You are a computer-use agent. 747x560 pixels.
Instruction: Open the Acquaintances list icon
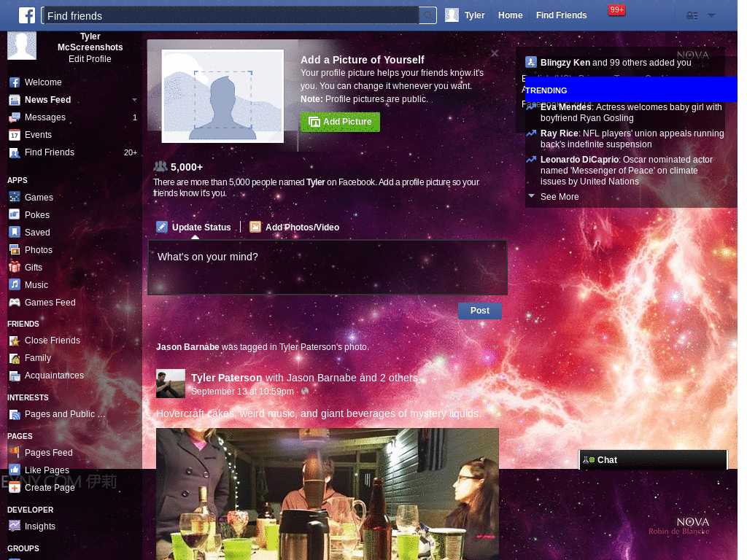click(15, 376)
